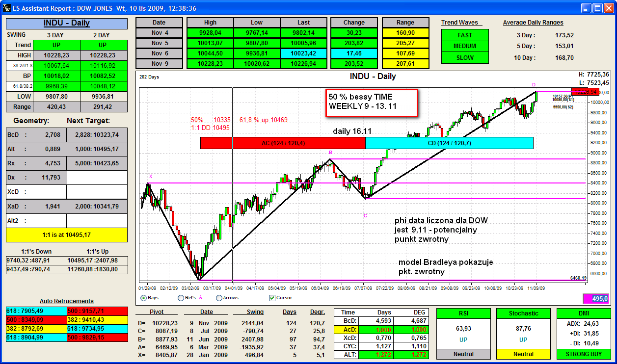
Task: Select the Ret's radio button
Action: click(181, 298)
